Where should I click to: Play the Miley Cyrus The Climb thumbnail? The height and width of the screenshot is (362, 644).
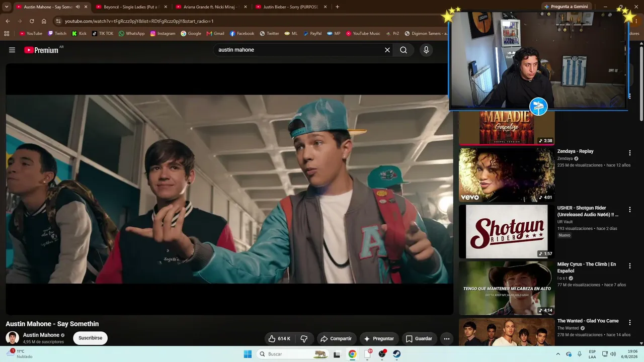pyautogui.click(x=507, y=288)
